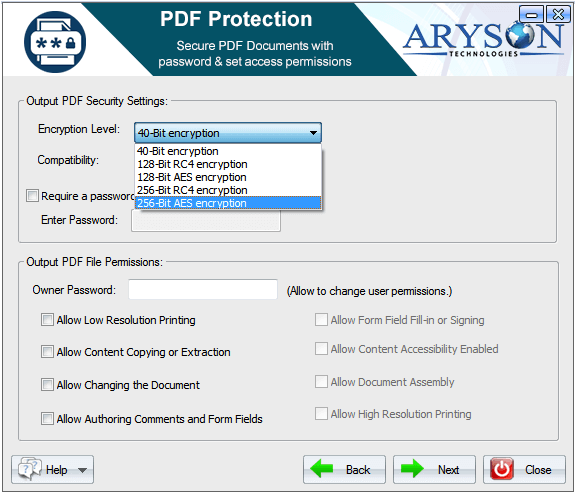Click the red power Close icon
This screenshot has width=575, height=493.
coord(502,469)
